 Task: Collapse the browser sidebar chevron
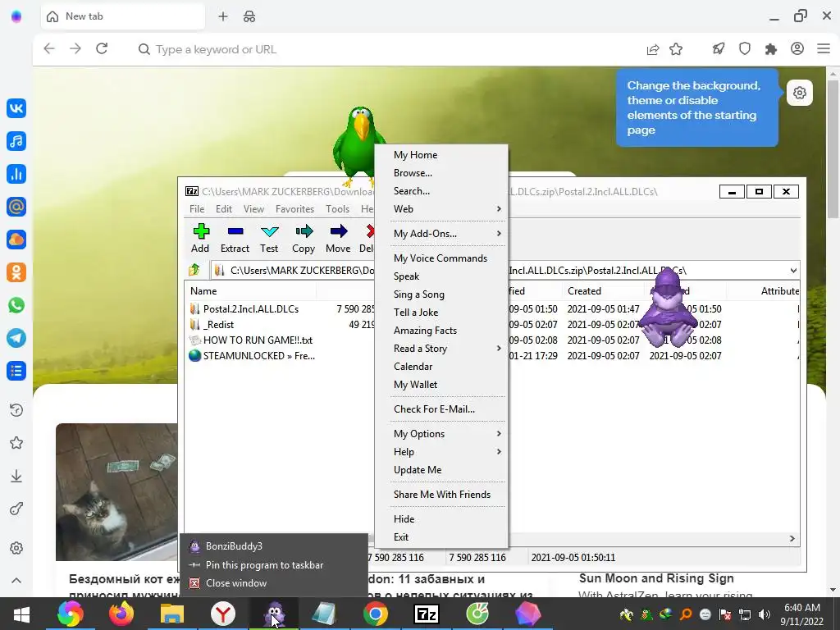coord(16,581)
